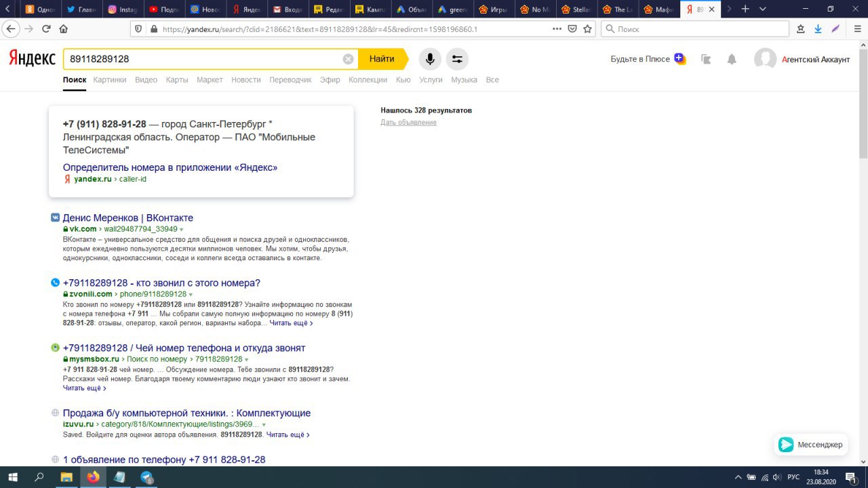The image size is (868, 488).
Task: Open the Коллекции tab
Action: tap(368, 80)
